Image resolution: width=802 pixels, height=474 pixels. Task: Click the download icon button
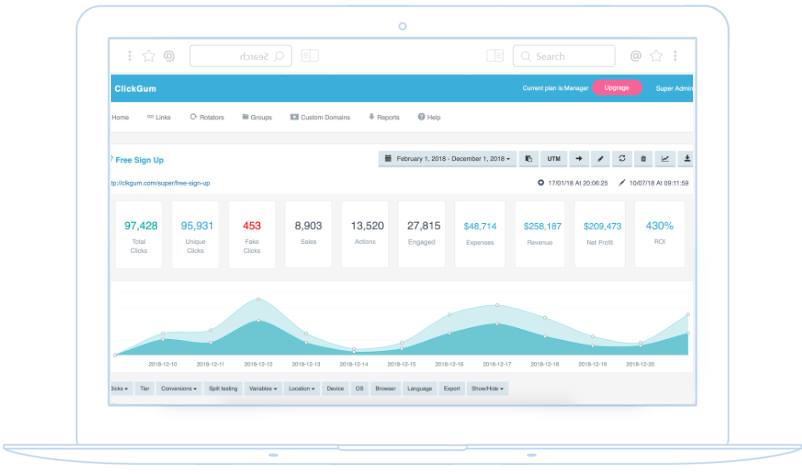[x=686, y=159]
